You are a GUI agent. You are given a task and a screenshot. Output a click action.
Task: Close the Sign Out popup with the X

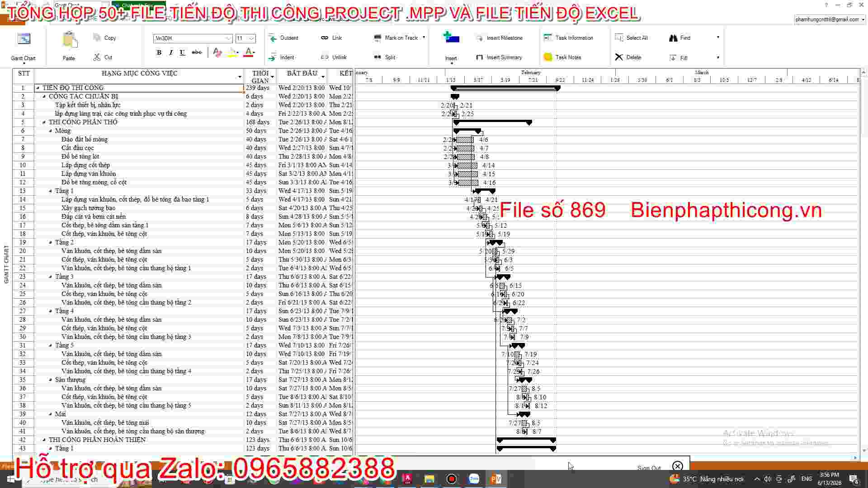pyautogui.click(x=677, y=466)
